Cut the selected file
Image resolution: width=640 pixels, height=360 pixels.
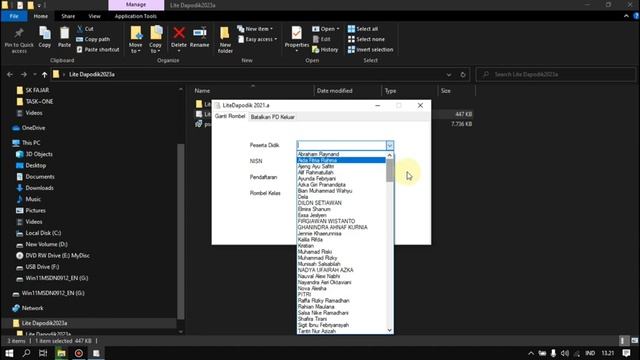coord(85,29)
